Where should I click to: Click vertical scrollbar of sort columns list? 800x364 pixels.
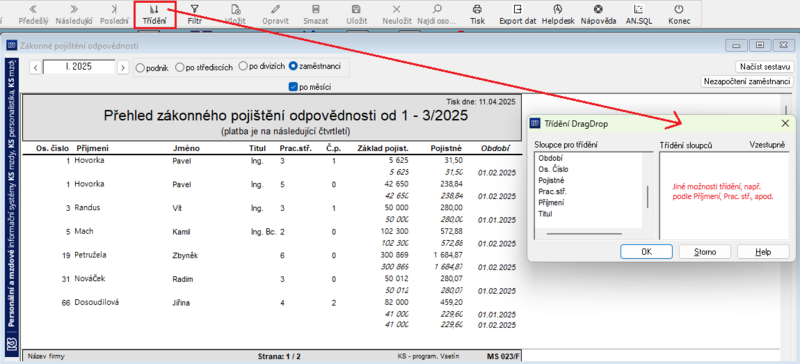(x=648, y=196)
